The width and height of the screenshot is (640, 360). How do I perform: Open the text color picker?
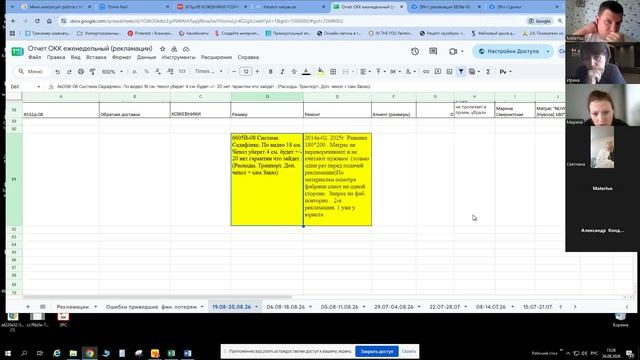[306, 71]
